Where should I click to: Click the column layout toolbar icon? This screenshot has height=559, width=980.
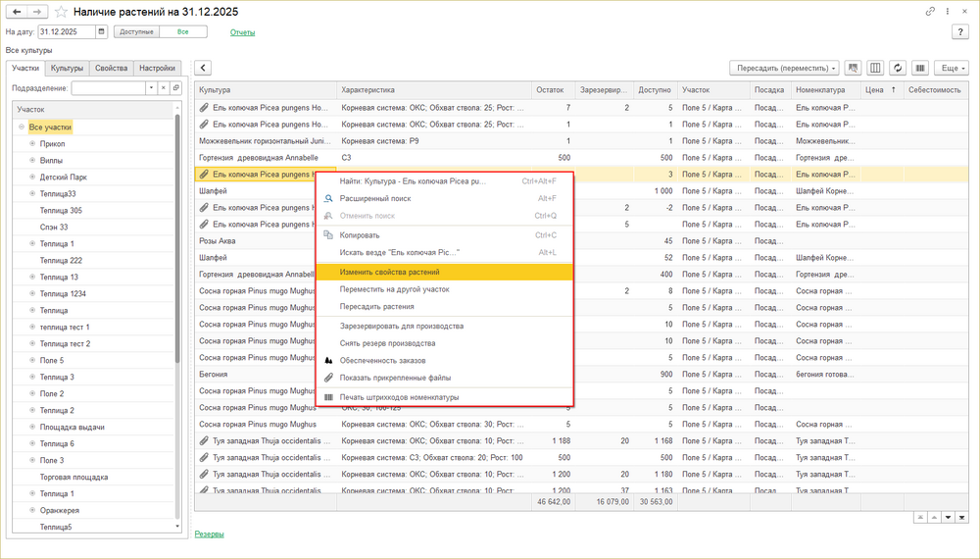tap(875, 68)
